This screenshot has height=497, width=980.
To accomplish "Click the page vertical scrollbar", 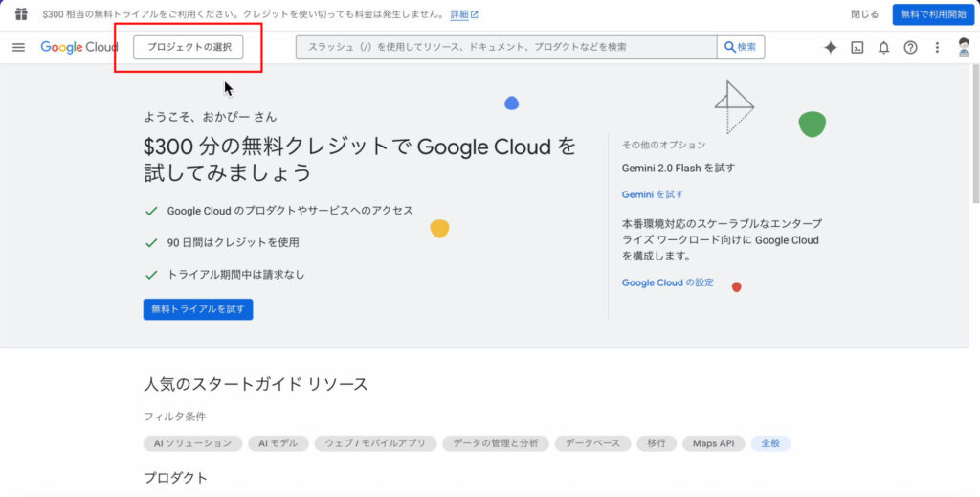I will click(x=975, y=134).
